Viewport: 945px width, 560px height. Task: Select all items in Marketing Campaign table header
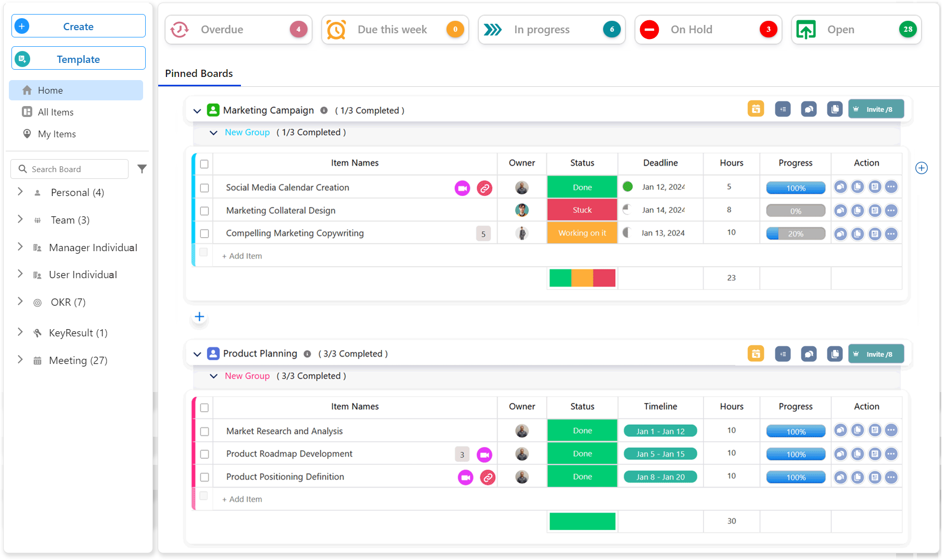click(x=205, y=164)
